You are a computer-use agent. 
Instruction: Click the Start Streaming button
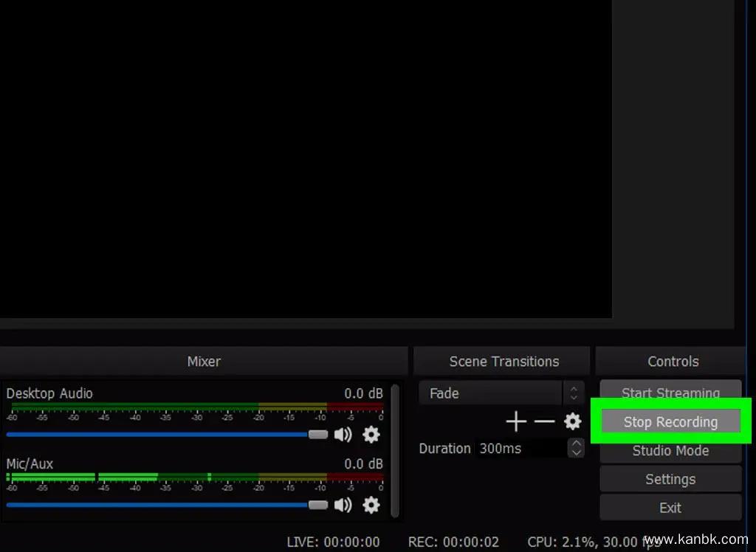tap(670, 393)
